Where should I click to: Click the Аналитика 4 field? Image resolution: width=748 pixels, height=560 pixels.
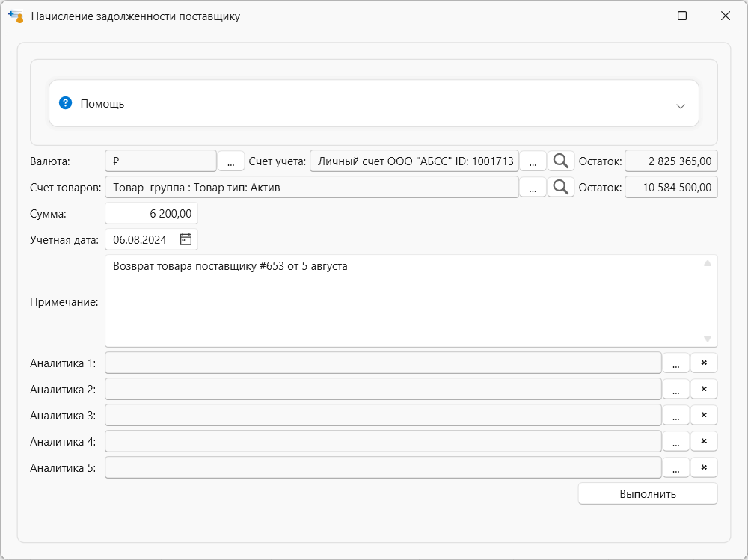[x=383, y=442]
